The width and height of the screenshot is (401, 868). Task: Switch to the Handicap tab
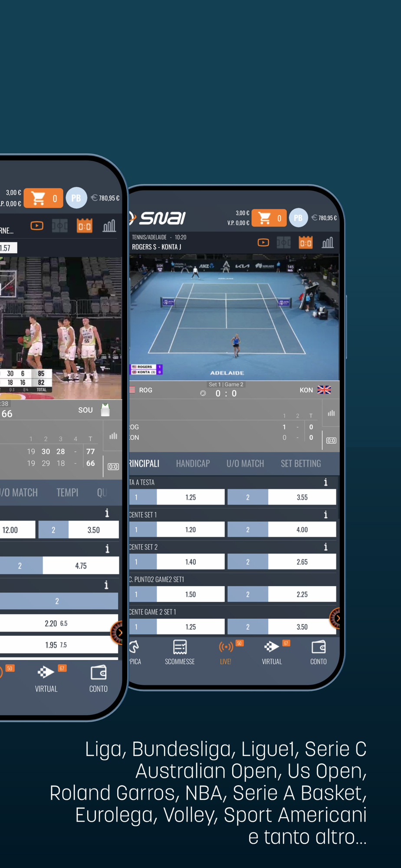click(193, 464)
